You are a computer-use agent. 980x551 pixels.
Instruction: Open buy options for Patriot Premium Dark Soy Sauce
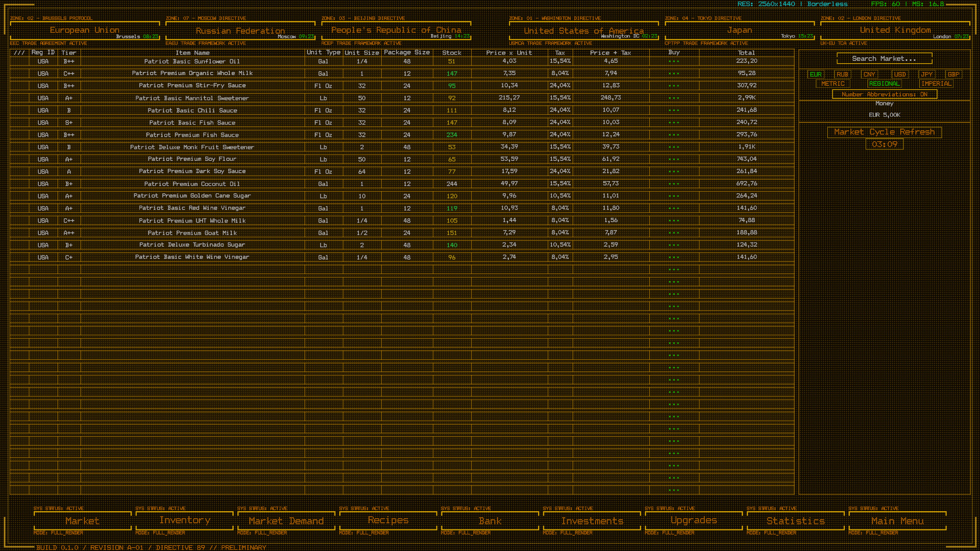[674, 171]
